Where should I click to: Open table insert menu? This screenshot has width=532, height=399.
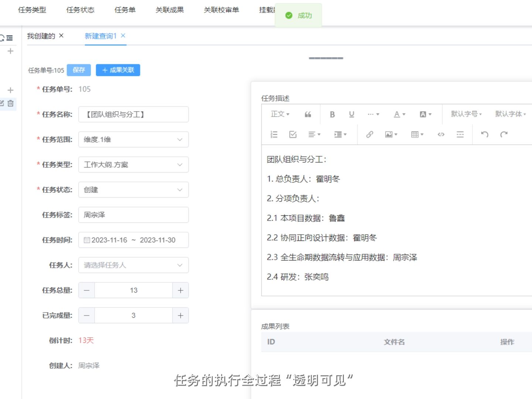click(417, 134)
